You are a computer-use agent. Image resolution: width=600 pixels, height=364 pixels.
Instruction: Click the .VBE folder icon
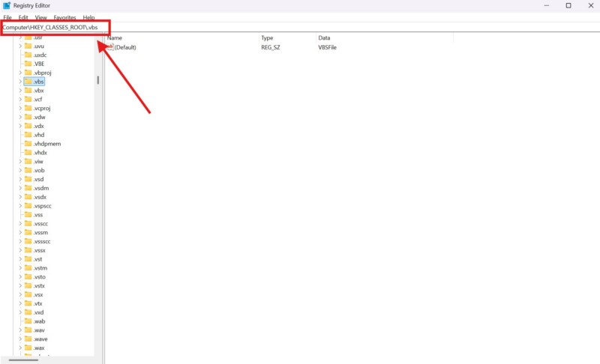[x=28, y=64]
